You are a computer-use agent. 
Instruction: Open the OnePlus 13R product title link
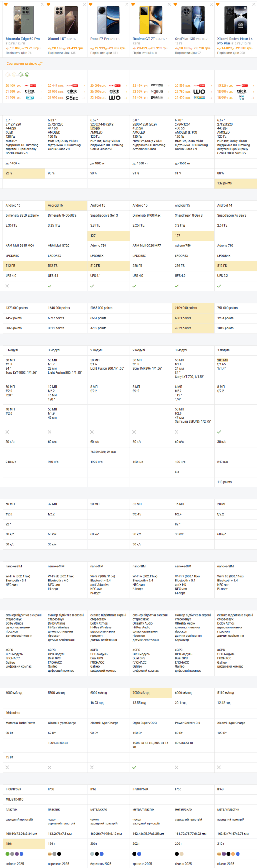point(185,39)
